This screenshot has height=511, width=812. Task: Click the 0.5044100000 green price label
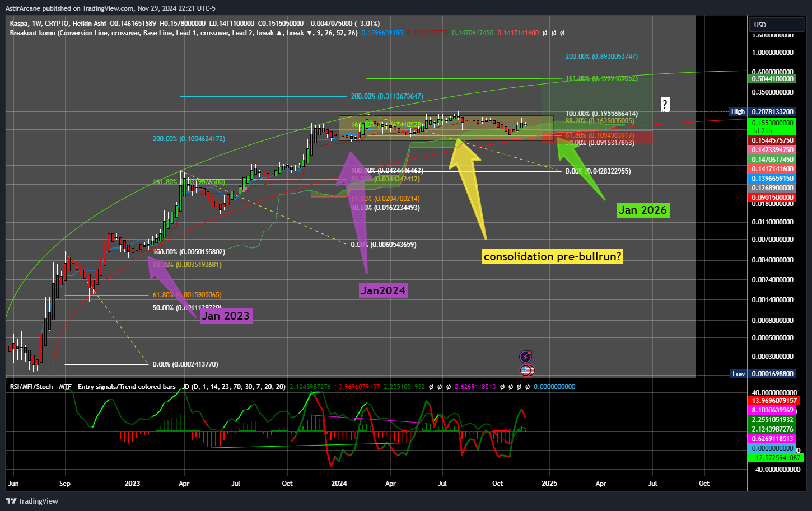point(772,79)
